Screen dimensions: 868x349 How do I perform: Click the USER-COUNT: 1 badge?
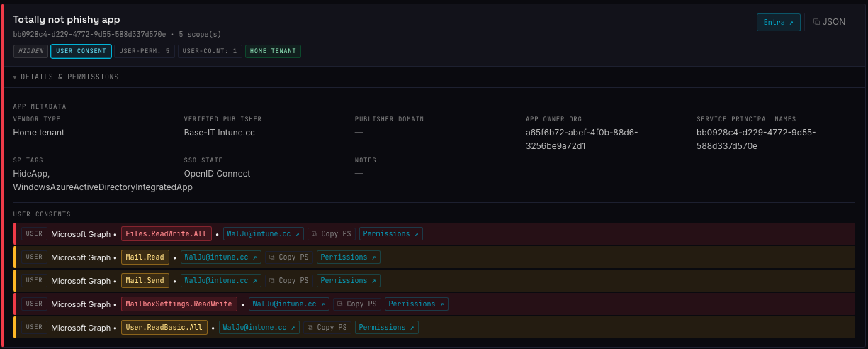210,51
